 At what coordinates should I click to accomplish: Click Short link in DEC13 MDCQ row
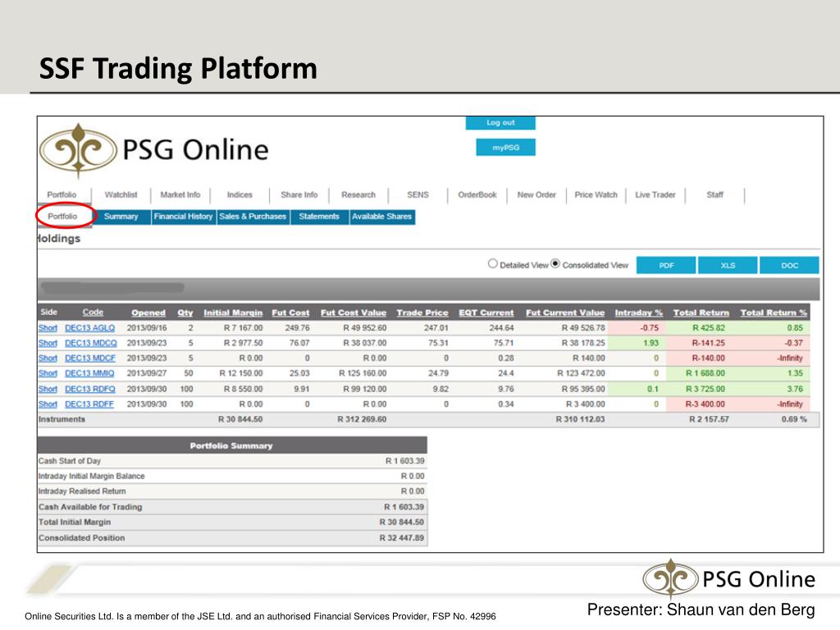click(48, 343)
